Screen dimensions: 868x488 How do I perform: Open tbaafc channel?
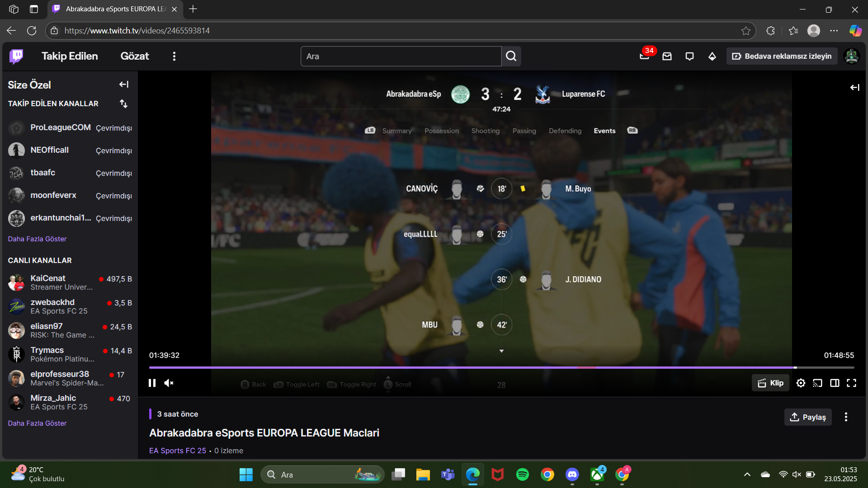click(x=70, y=173)
